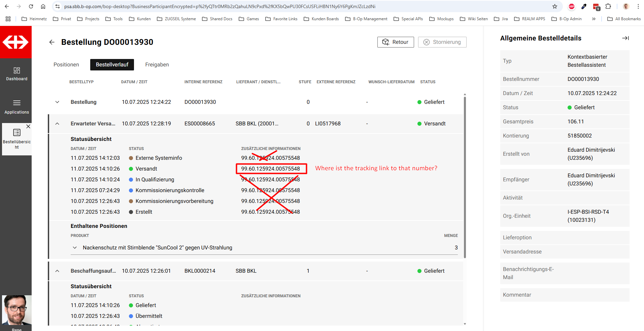Go back using arrow beside Bestellung title

tap(52, 42)
